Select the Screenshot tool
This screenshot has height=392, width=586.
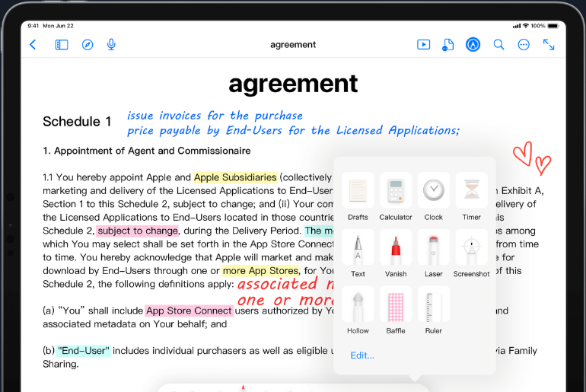(x=471, y=253)
